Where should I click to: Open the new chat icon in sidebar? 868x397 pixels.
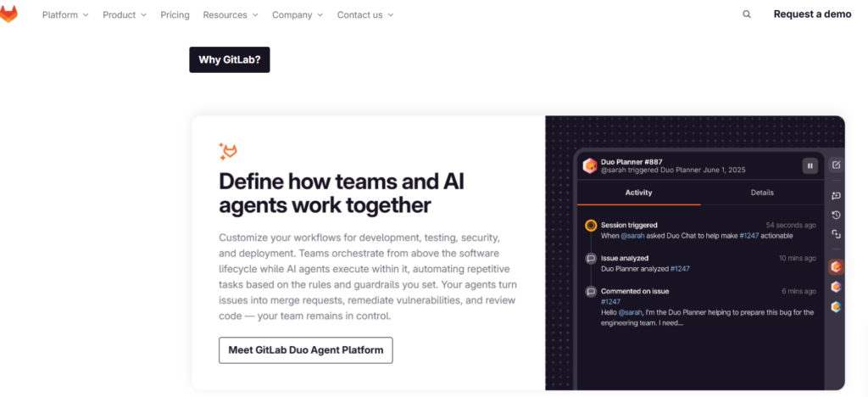click(836, 195)
